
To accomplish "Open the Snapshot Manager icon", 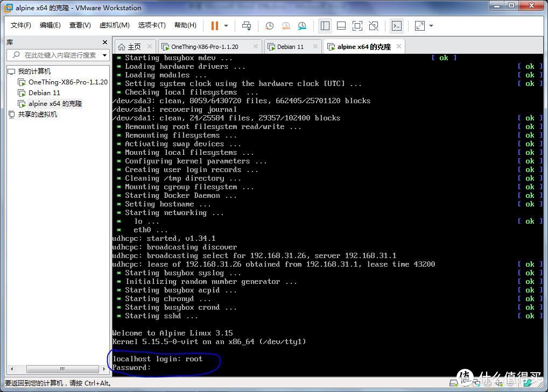I will pos(302,26).
